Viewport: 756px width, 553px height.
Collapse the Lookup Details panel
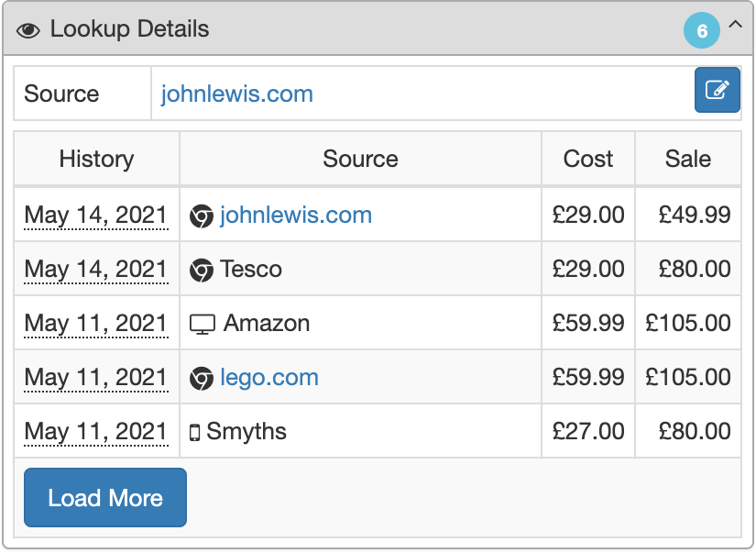[x=735, y=27]
